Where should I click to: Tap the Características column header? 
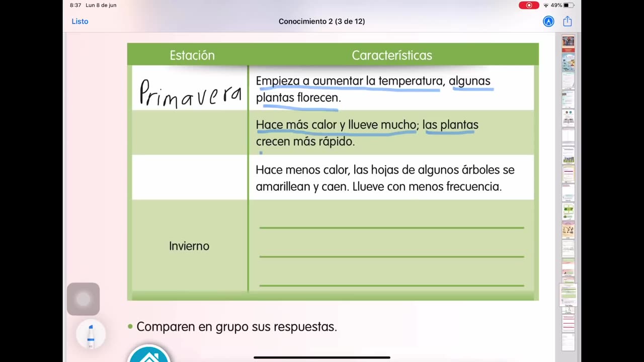tap(392, 55)
